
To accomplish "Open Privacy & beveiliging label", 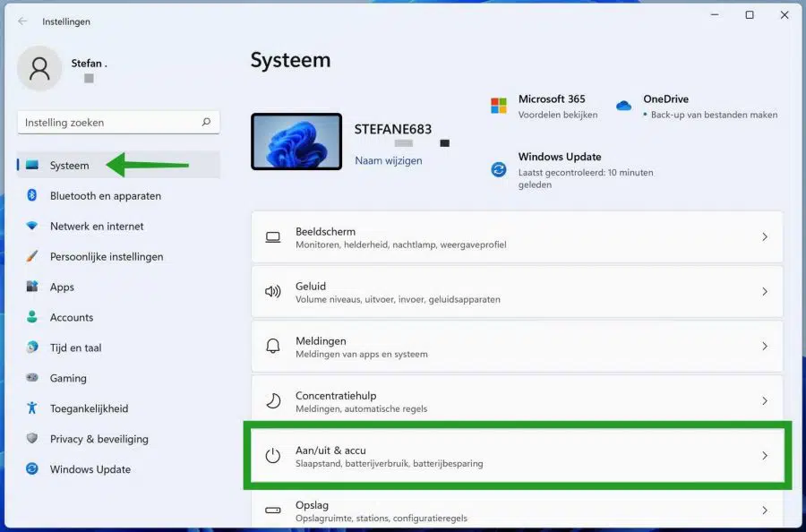I will [x=99, y=439].
